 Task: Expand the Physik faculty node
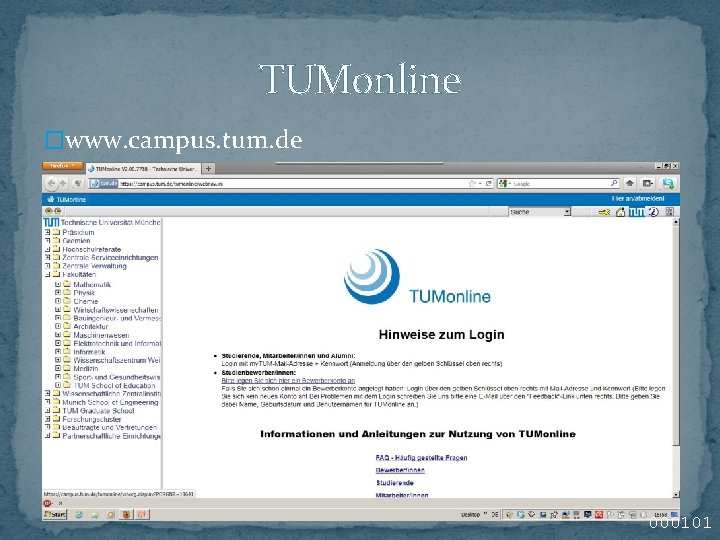click(x=58, y=292)
